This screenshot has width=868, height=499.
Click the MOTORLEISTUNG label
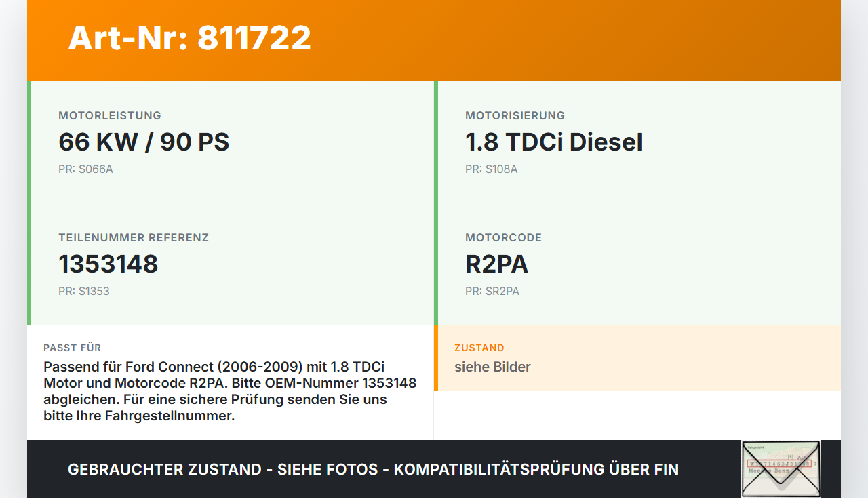[x=110, y=116]
